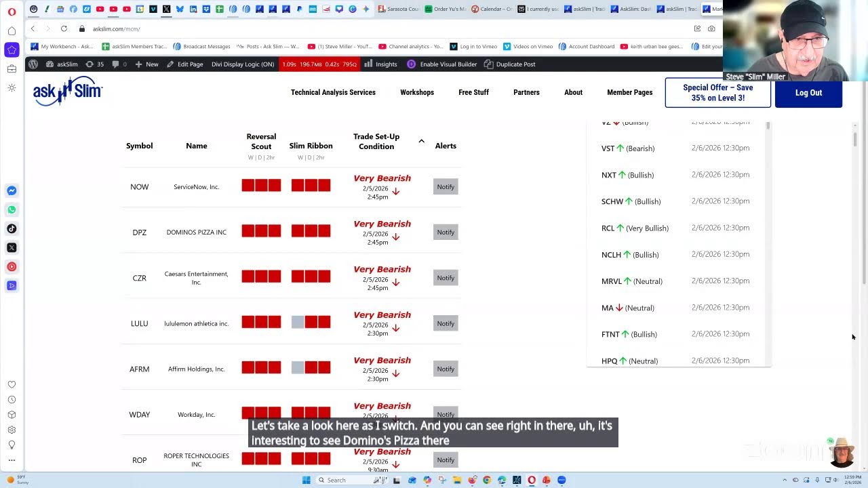868x488 pixels.
Task: Open the Opera sidebar bookmarks heart icon
Action: click(12, 384)
